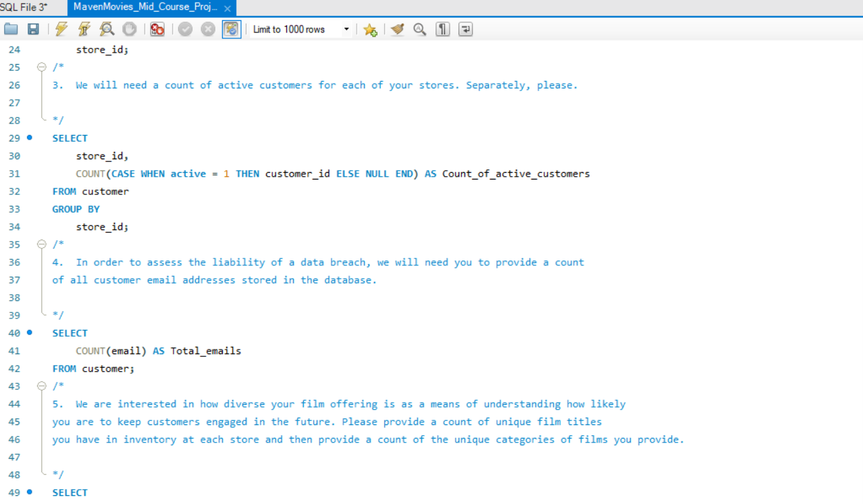The image size is (863, 504).
Task: Click COUNT(email) on line 41
Action: (x=111, y=351)
